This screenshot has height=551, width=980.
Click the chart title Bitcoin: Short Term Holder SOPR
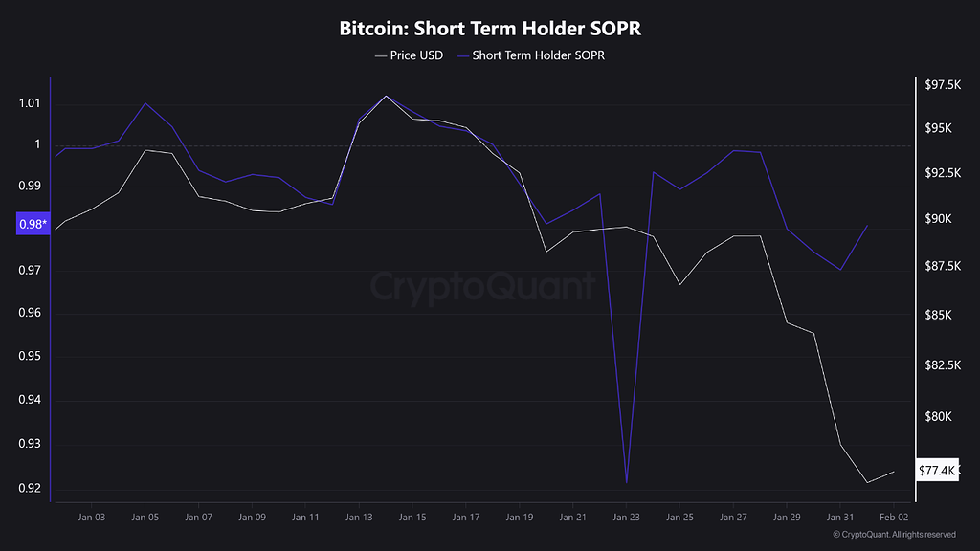(x=490, y=28)
